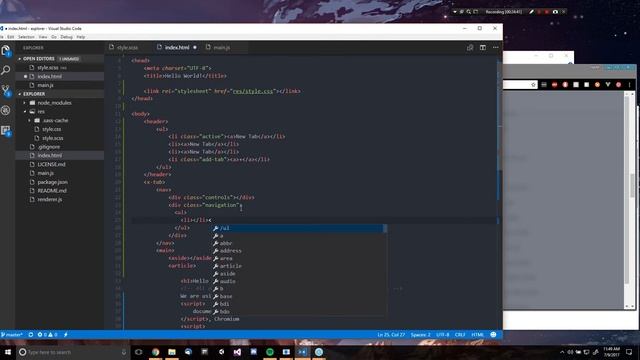Change the language mode via HTML
This screenshot has width=640, height=360.
[x=478, y=335]
